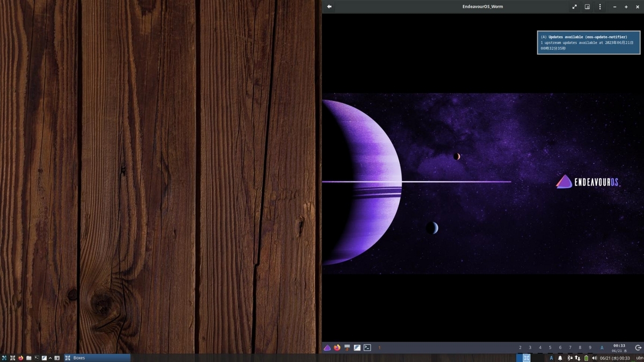
Task: Launch Firefox from the guest panel
Action: click(337, 348)
